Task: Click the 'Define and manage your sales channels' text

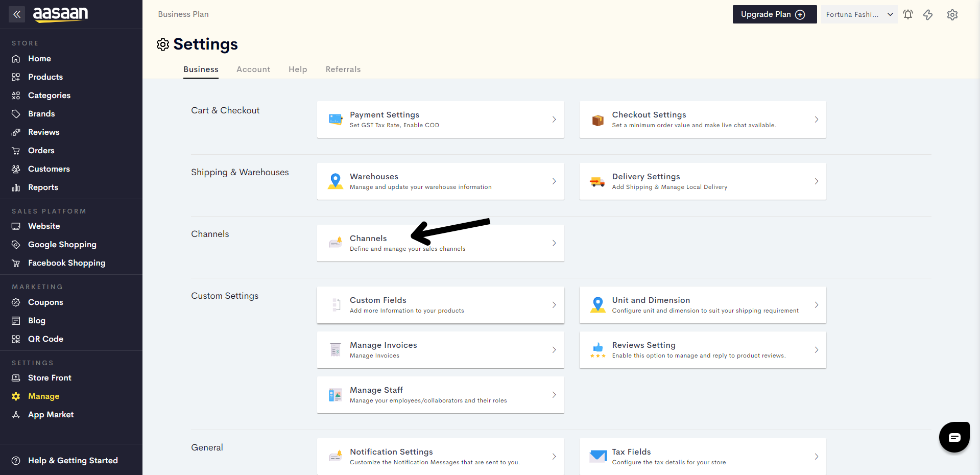Action: [408, 249]
